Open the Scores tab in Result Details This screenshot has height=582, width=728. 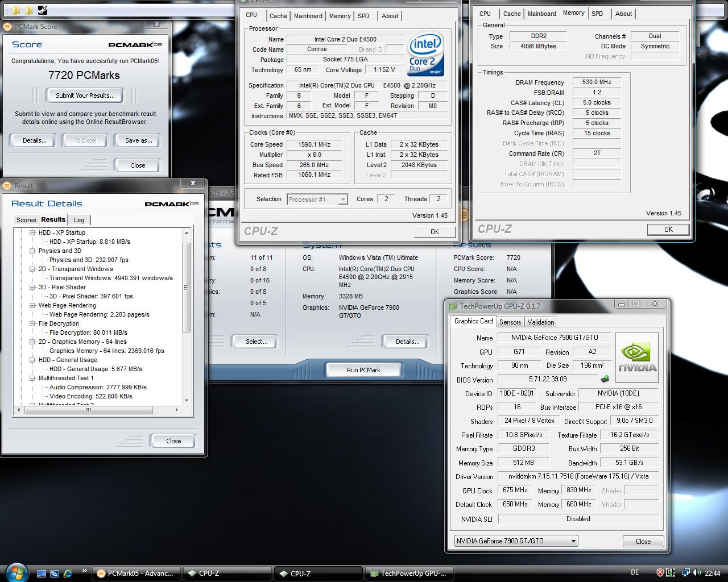pyautogui.click(x=26, y=220)
